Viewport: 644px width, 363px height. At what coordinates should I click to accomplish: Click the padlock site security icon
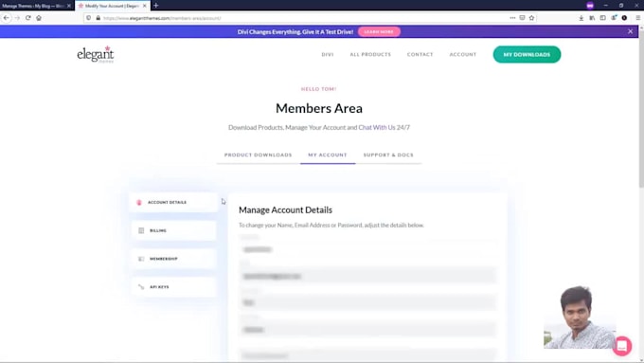pos(98,18)
